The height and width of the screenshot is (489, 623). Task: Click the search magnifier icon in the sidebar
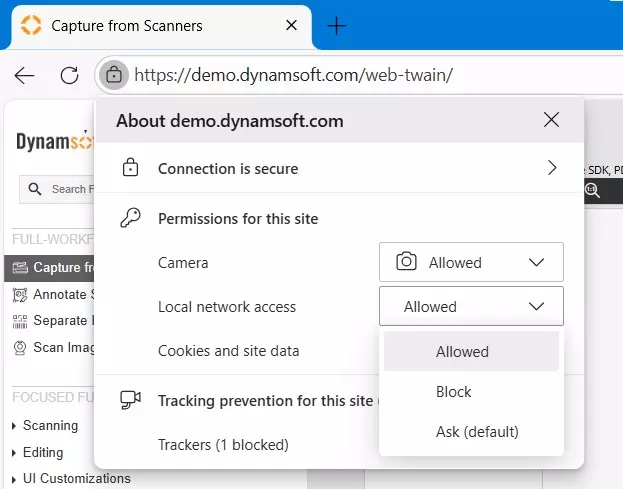pos(35,189)
